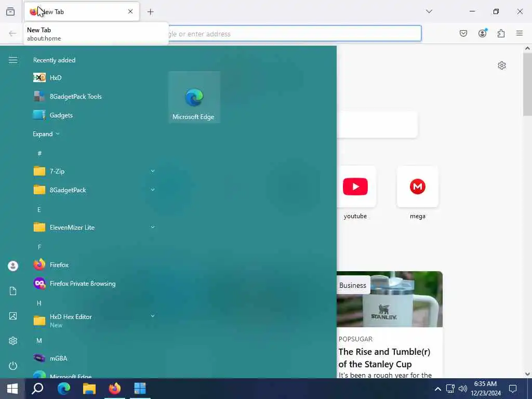Image resolution: width=532 pixels, height=399 pixels.
Task: Open the volume control
Action: [462, 389]
